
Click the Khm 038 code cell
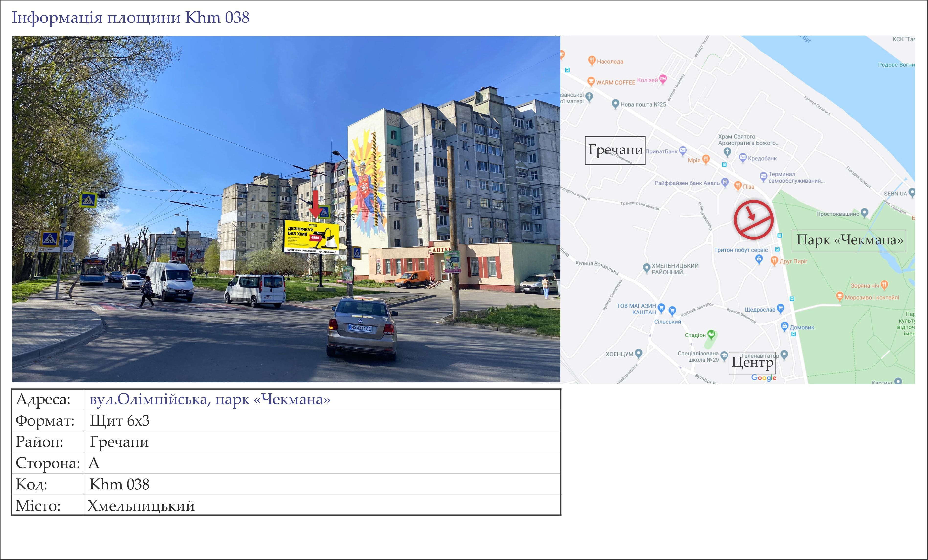[322, 484]
